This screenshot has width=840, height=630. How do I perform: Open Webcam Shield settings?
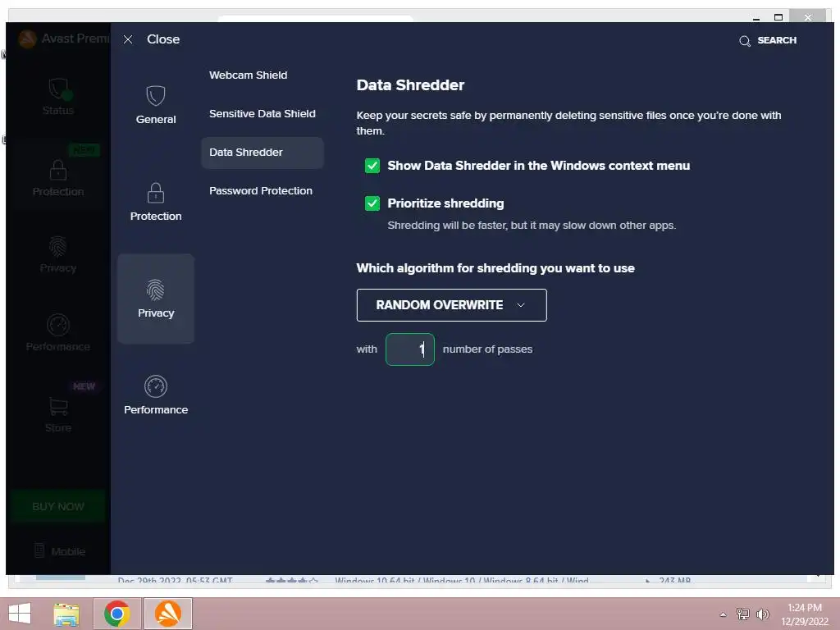pyautogui.click(x=248, y=75)
